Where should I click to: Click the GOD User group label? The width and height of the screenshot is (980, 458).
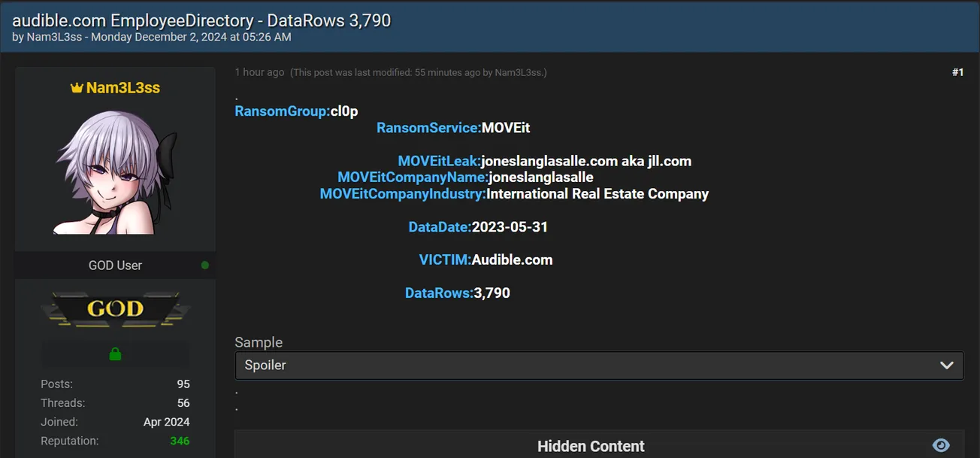click(114, 265)
